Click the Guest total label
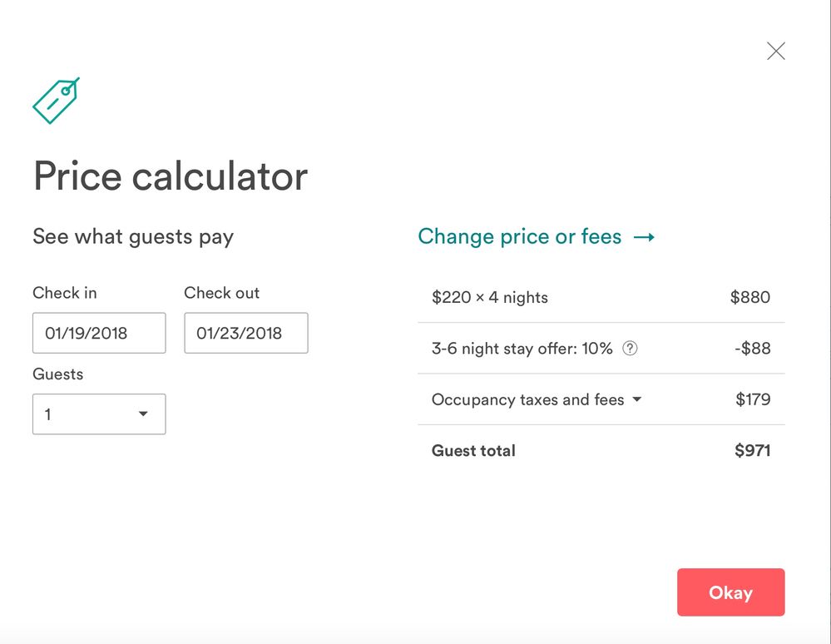The width and height of the screenshot is (831, 644). click(473, 451)
